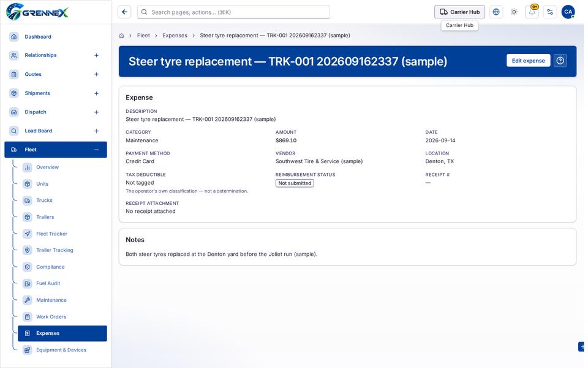Open Fleet Overview page
Image resolution: width=588 pixels, height=368 pixels.
62,167
